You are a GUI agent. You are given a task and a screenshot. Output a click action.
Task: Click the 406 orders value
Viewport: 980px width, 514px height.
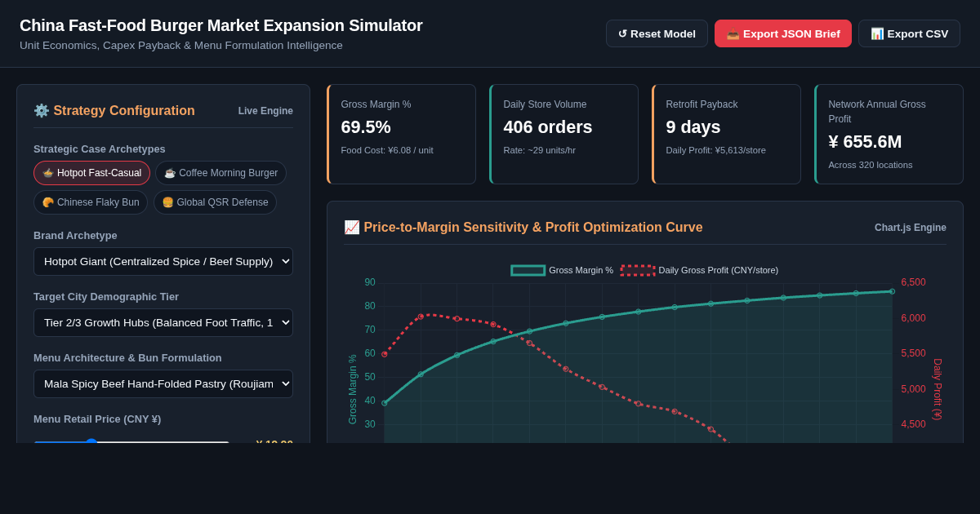coord(548,127)
